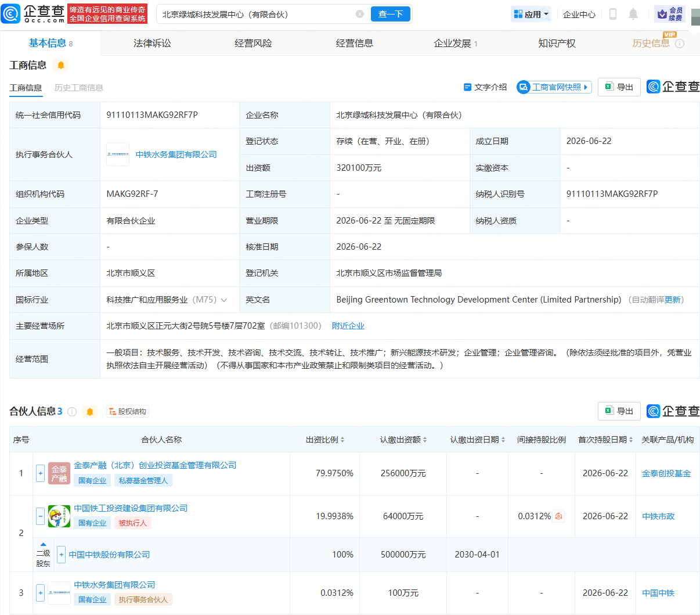Open 金泰产融（北京）创业投资基金管理有限公司 link
Image resolution: width=700 pixels, height=615 pixels.
pyautogui.click(x=155, y=465)
